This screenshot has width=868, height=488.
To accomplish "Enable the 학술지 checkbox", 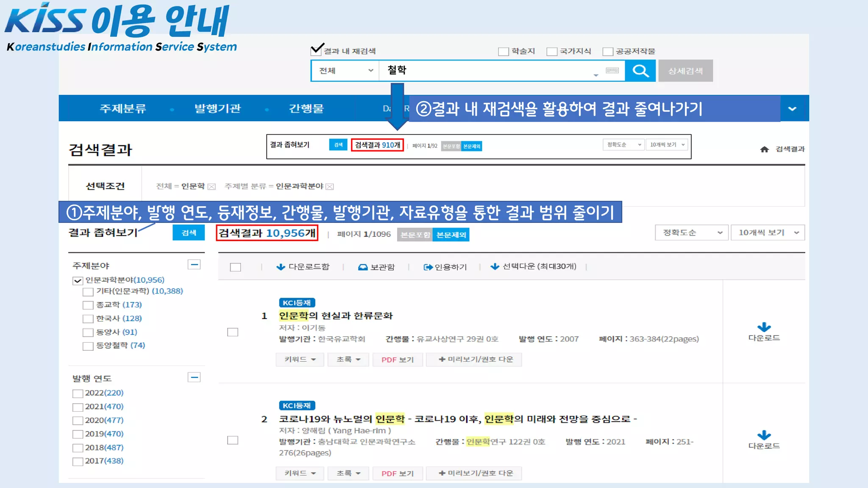I will [x=504, y=51].
